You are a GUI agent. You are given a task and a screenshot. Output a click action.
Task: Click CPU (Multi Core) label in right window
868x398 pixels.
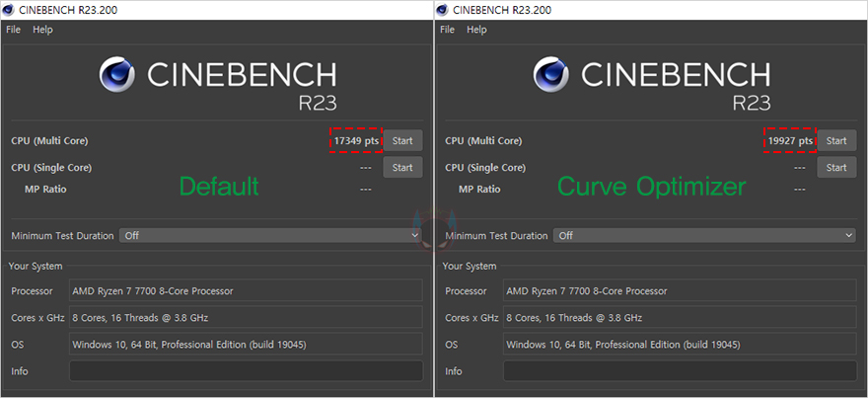click(x=483, y=141)
